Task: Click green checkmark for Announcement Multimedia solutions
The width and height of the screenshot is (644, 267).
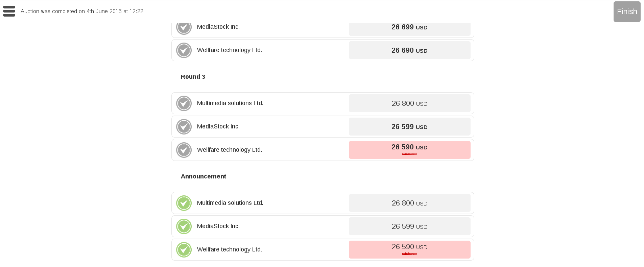Action: coord(184,203)
